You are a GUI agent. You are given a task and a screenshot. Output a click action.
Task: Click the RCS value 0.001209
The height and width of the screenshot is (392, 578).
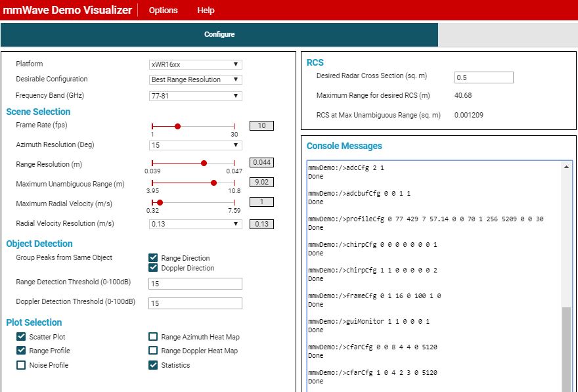(x=469, y=115)
